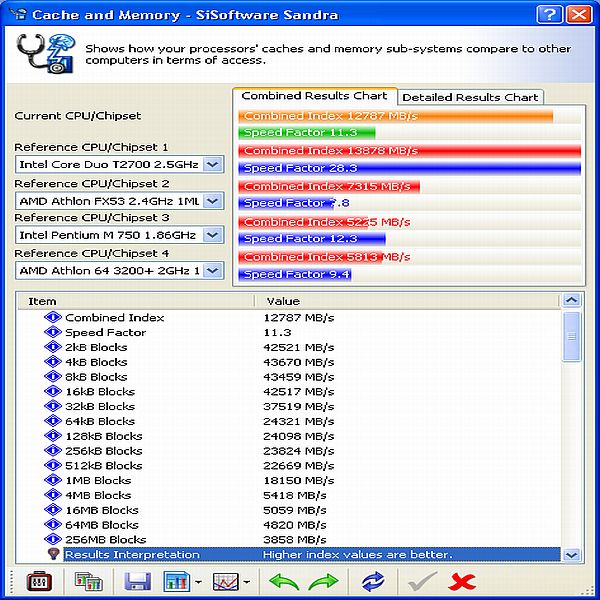Click red Combined Index 7315 MB/s bar
Image resolution: width=600 pixels, height=600 pixels.
(329, 186)
